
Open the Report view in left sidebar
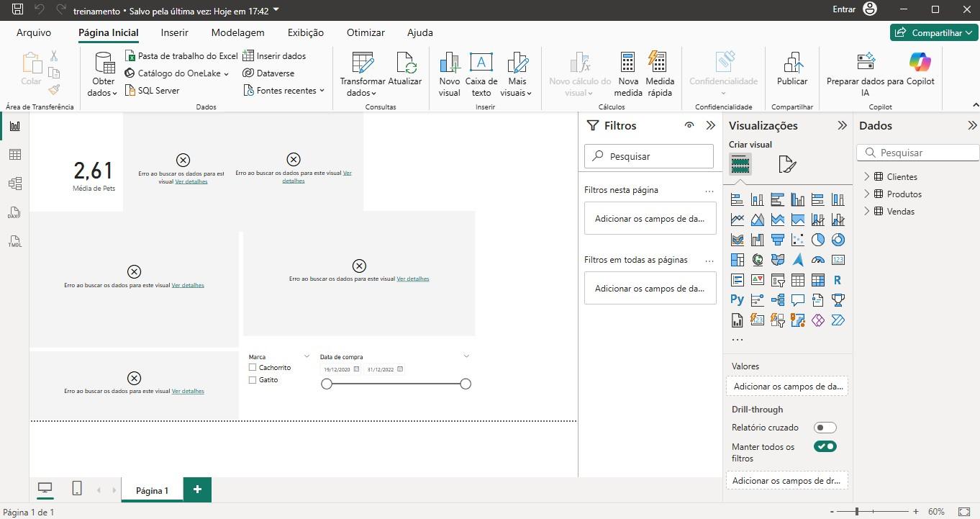click(x=15, y=127)
